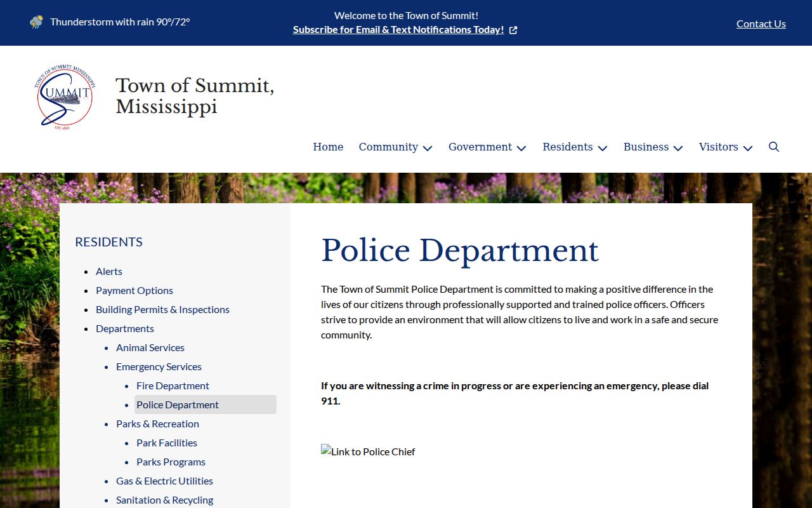The height and width of the screenshot is (508, 812).
Task: Expand the Visitors menu chevron
Action: pyautogui.click(x=748, y=148)
